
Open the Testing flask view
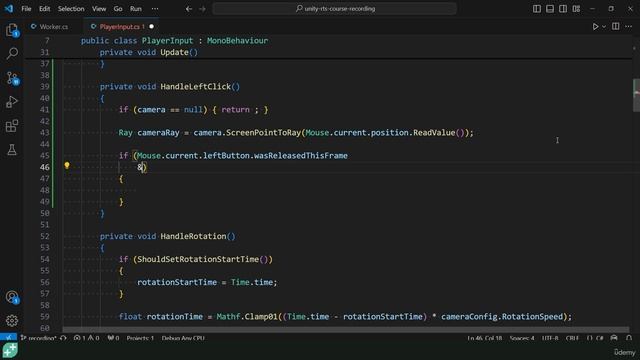(x=12, y=149)
